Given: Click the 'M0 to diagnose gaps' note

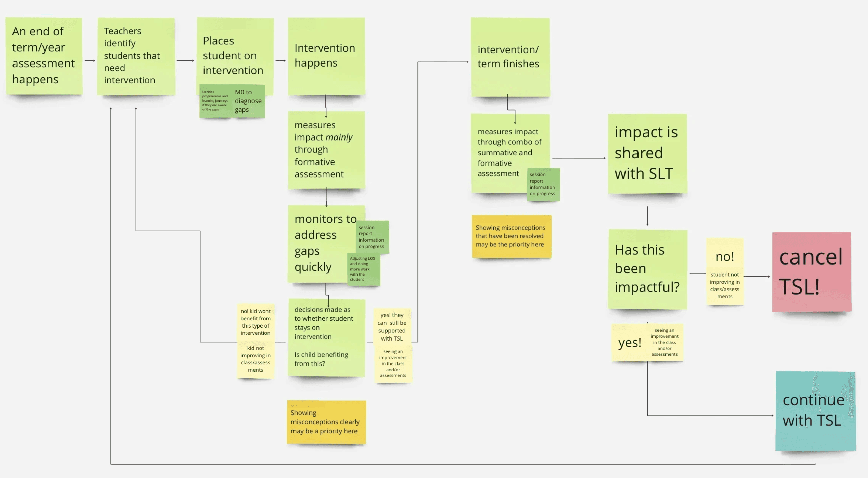Looking at the screenshot, I should [248, 101].
